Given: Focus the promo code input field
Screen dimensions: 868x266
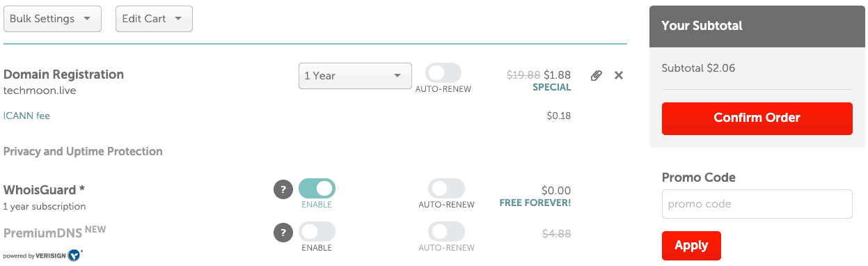Looking at the screenshot, I should point(757,204).
